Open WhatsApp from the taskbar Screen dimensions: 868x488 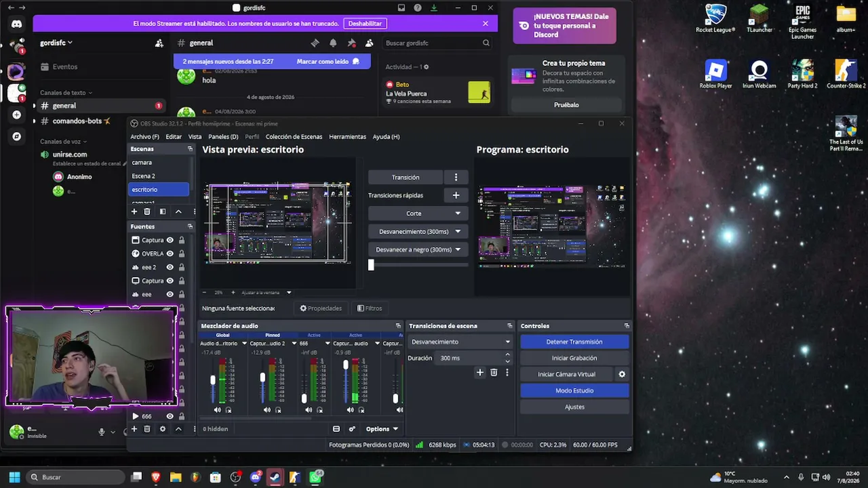tap(315, 477)
